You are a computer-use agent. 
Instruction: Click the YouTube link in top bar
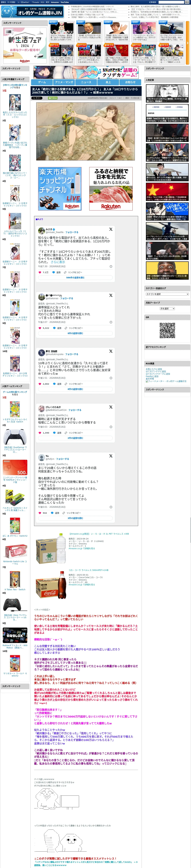65,2
